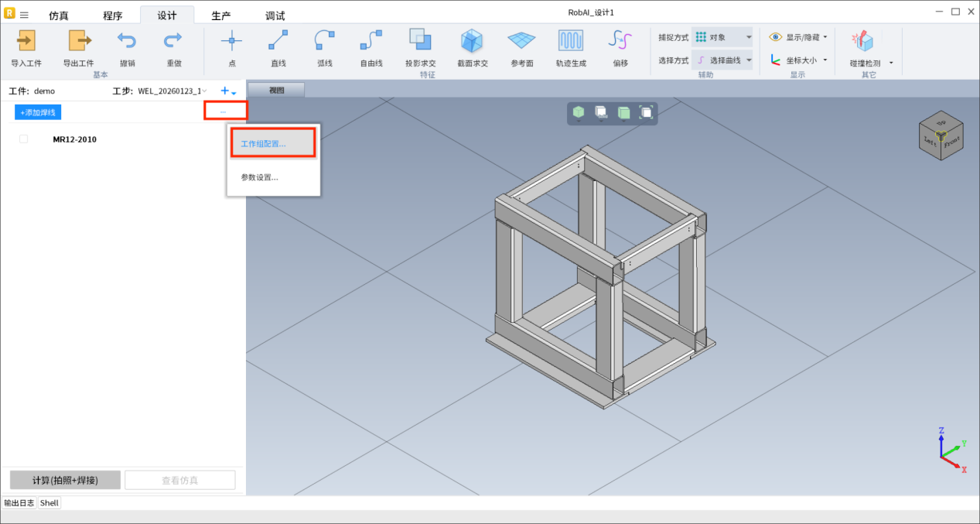Viewport: 980px width, 524px height.
Task: Select the 参考面 reference plane tool
Action: [521, 42]
